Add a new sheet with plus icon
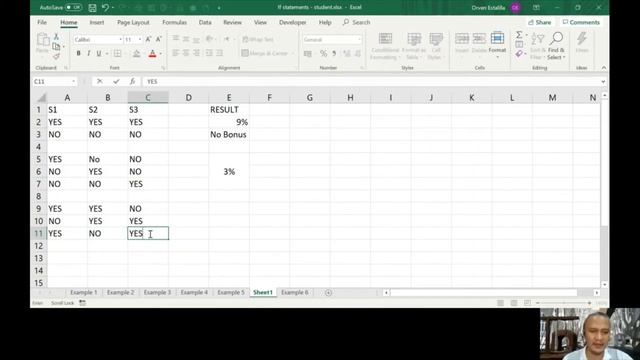The width and height of the screenshot is (640, 360). [328, 293]
